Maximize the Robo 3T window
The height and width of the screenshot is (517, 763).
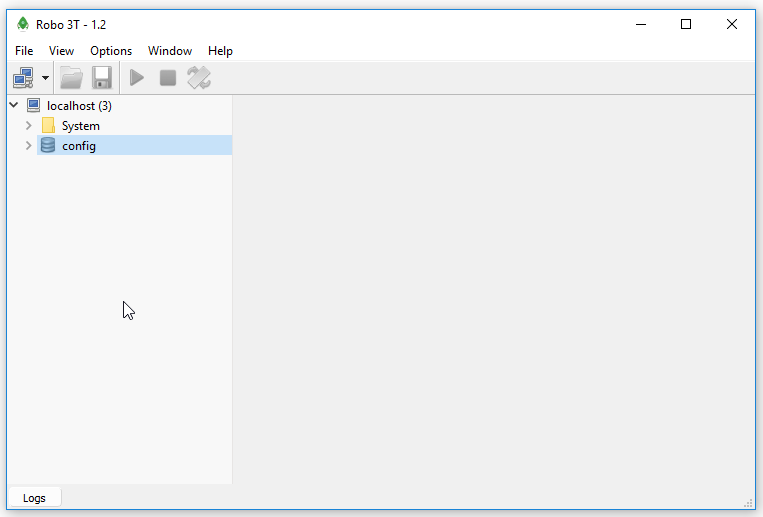(x=686, y=24)
